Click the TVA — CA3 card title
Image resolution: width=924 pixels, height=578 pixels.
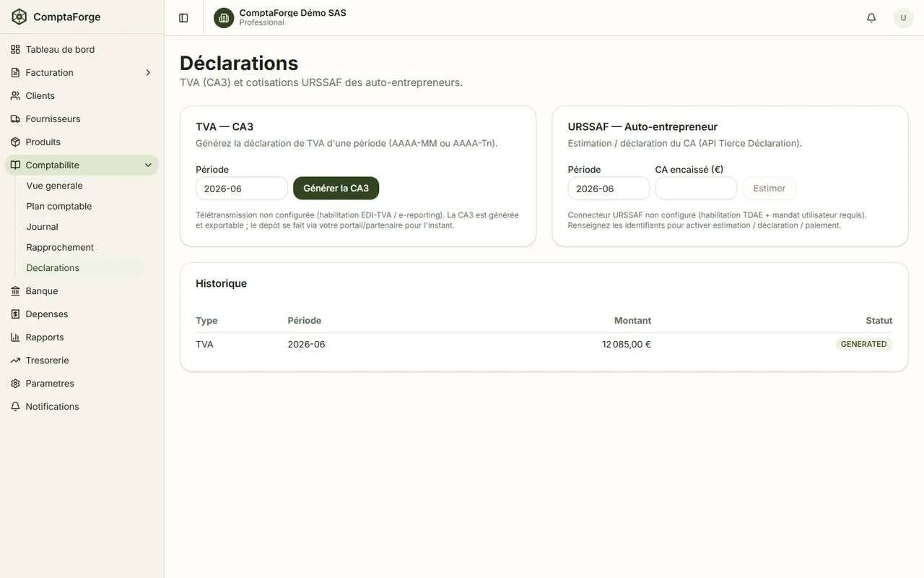(x=225, y=126)
